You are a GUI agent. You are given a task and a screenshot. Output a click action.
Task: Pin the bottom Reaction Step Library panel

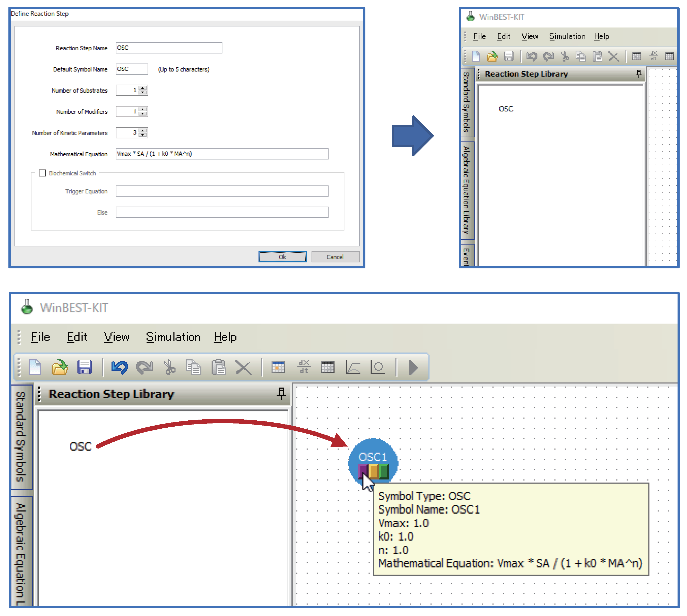tap(281, 393)
